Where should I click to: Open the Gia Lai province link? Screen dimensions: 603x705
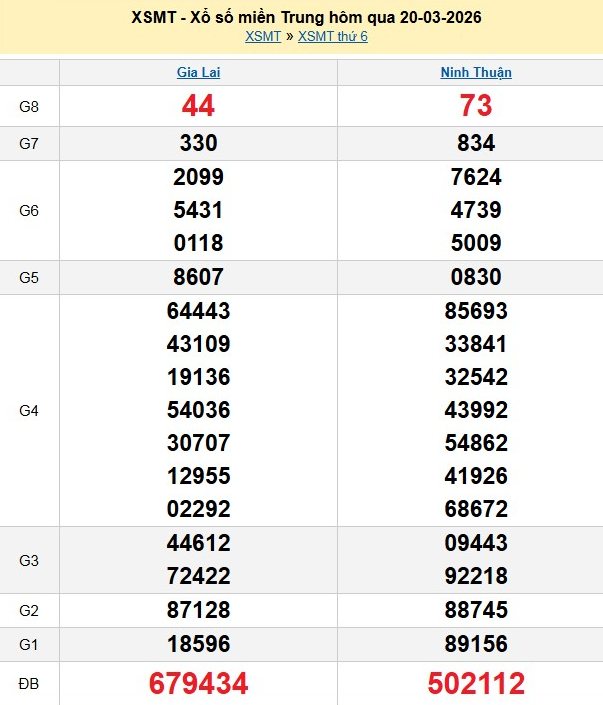point(198,73)
